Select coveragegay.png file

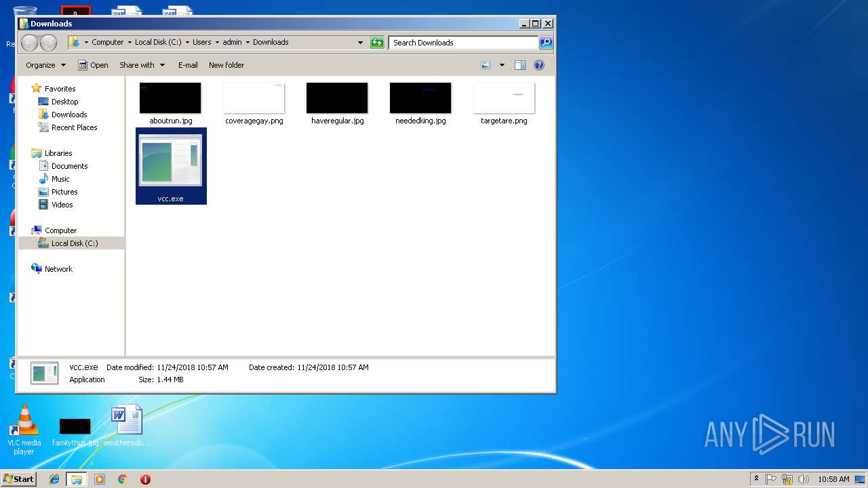pos(254,104)
